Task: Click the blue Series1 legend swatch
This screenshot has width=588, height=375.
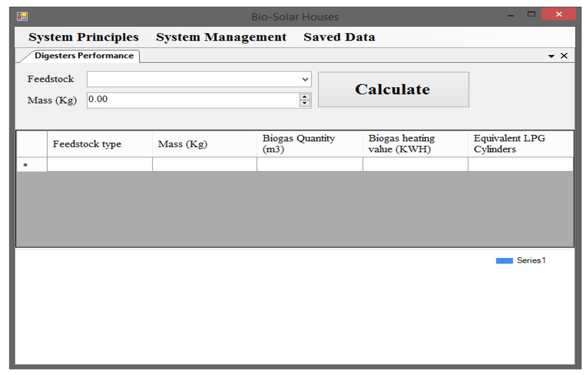Action: (x=504, y=261)
